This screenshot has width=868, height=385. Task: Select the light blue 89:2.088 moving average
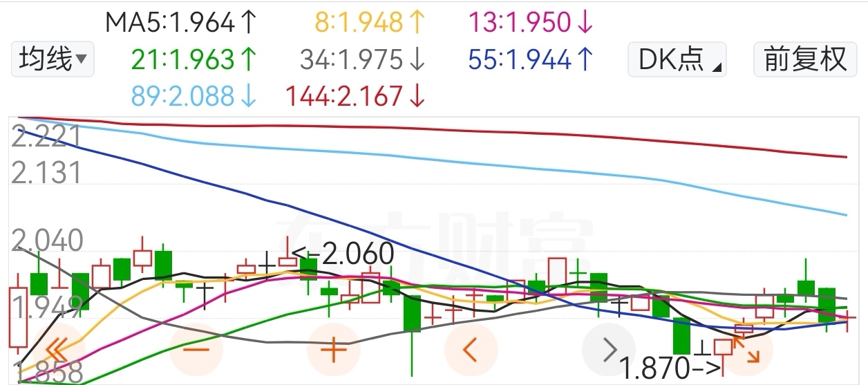click(x=194, y=96)
